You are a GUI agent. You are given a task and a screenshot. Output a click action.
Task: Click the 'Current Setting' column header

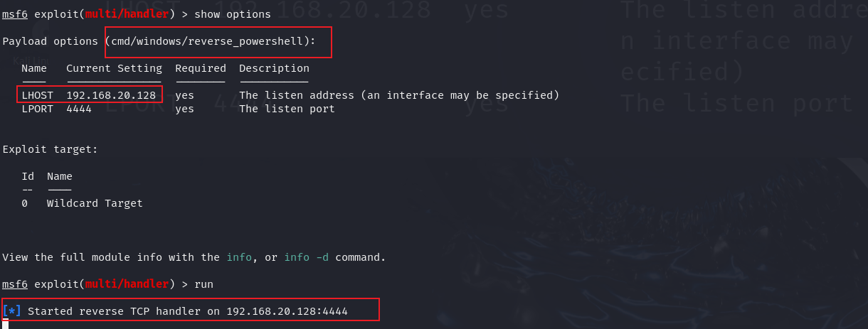114,68
